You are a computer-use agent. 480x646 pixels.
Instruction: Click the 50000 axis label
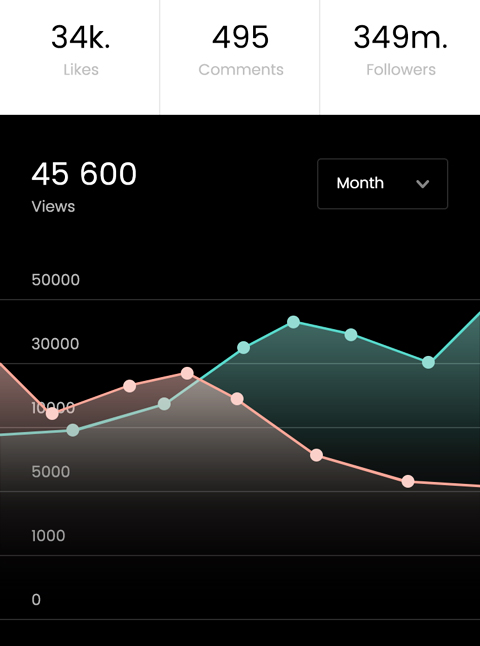pos(56,280)
